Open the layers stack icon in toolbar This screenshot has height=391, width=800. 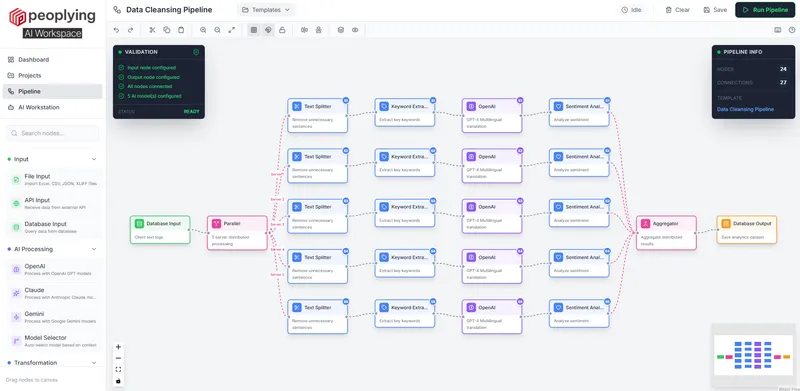pyautogui.click(x=341, y=30)
